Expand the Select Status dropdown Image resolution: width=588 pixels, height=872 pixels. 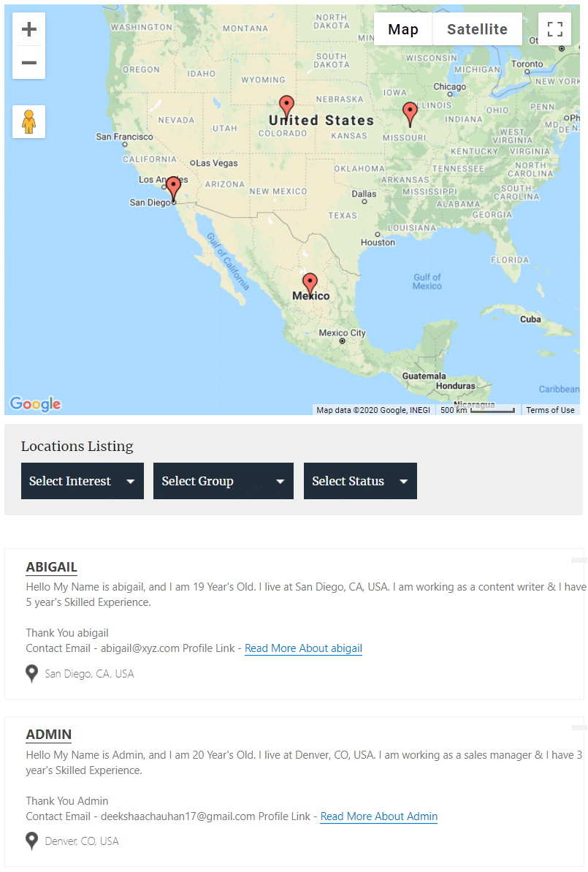click(359, 481)
